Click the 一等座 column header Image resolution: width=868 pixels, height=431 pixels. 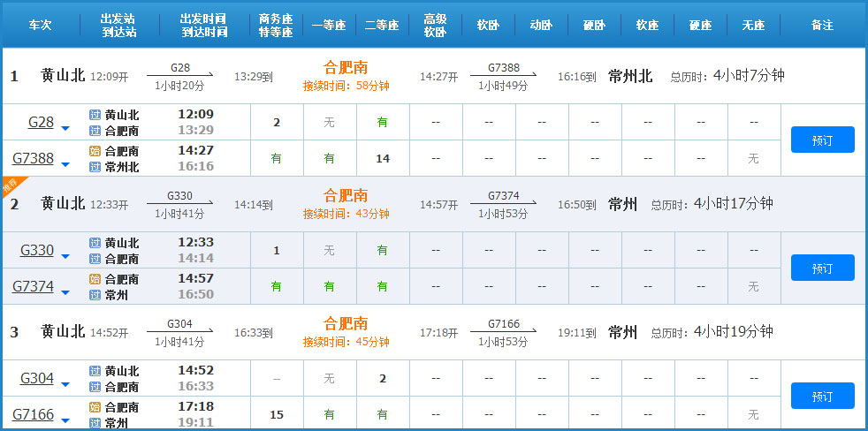click(329, 26)
